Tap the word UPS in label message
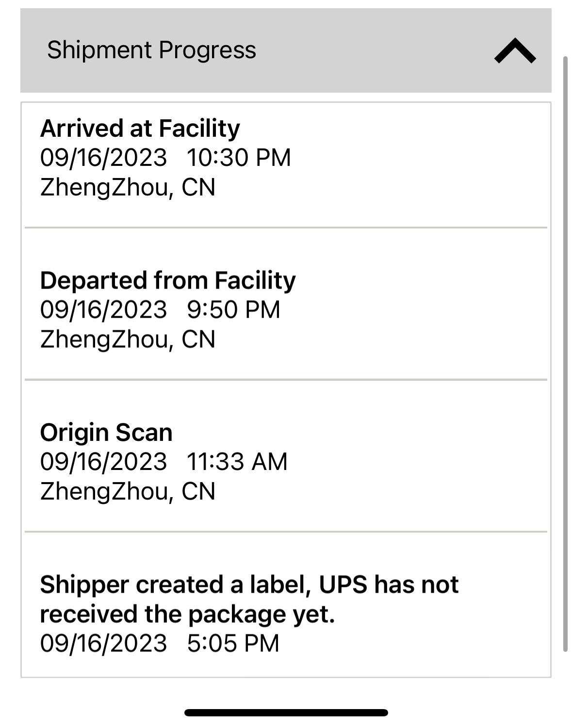 tap(343, 585)
